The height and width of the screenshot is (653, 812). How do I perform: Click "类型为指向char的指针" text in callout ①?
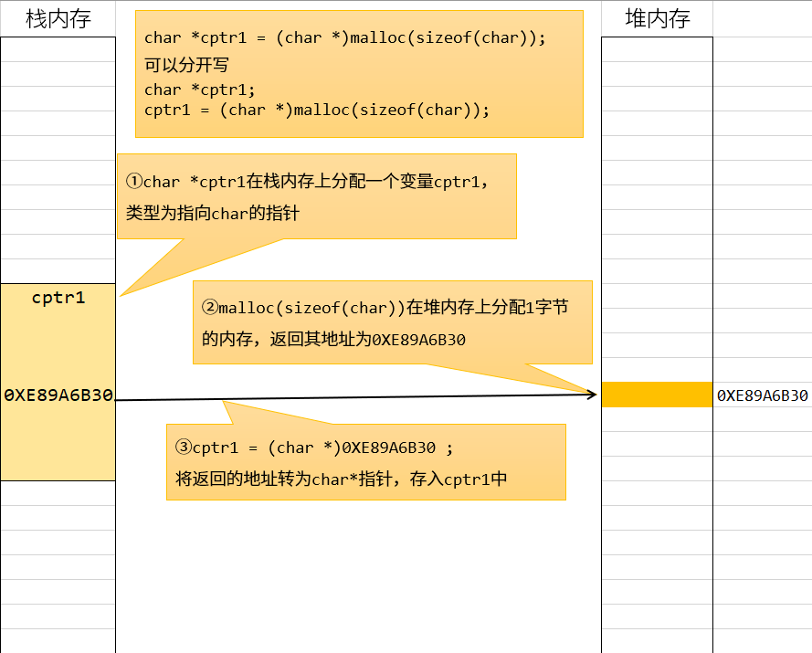pos(213,214)
